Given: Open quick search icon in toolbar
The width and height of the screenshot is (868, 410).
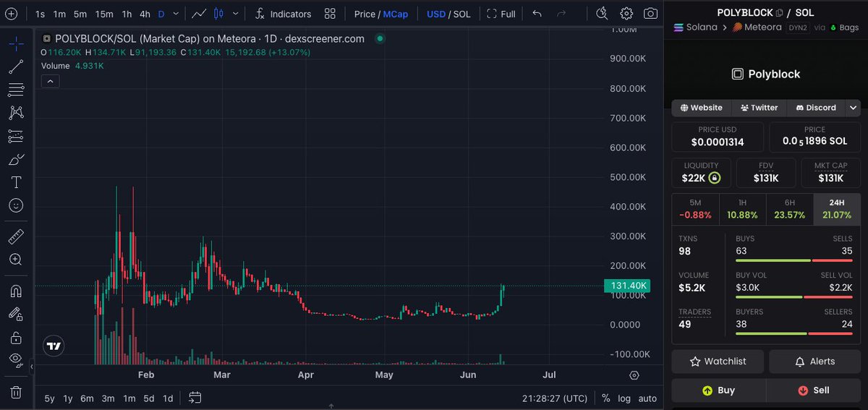Looking at the screenshot, I should 602,14.
